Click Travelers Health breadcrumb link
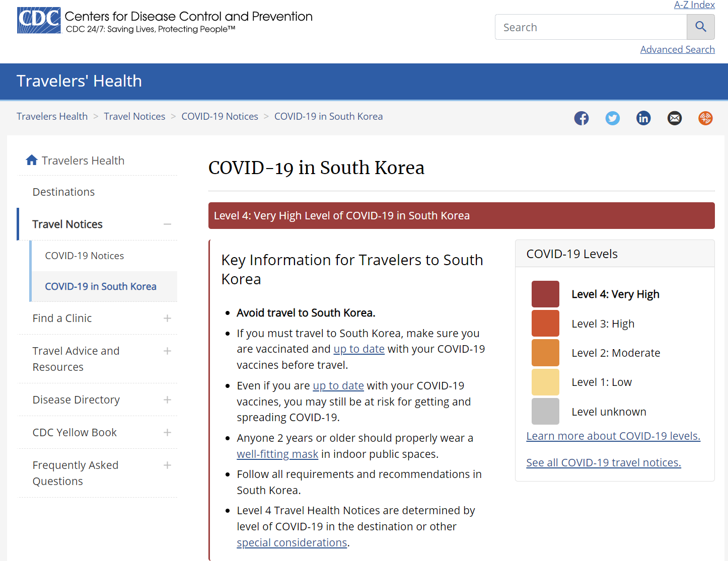This screenshot has height=561, width=728. point(52,116)
